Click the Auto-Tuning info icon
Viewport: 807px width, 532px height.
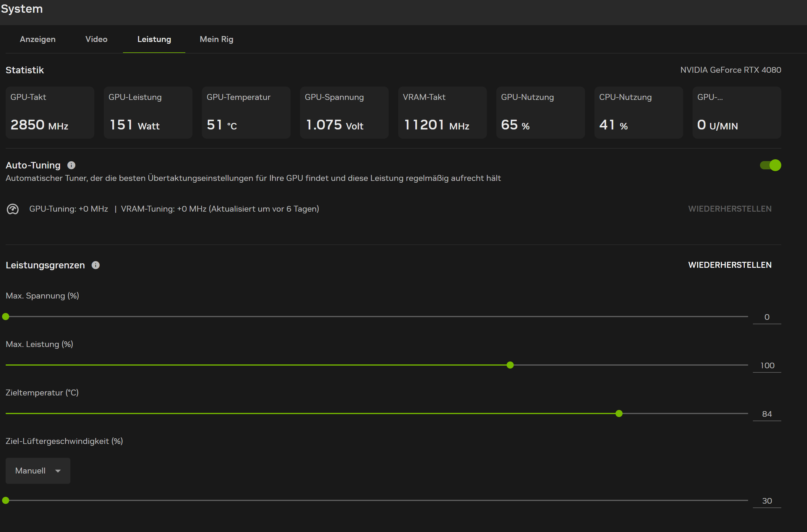coord(71,165)
